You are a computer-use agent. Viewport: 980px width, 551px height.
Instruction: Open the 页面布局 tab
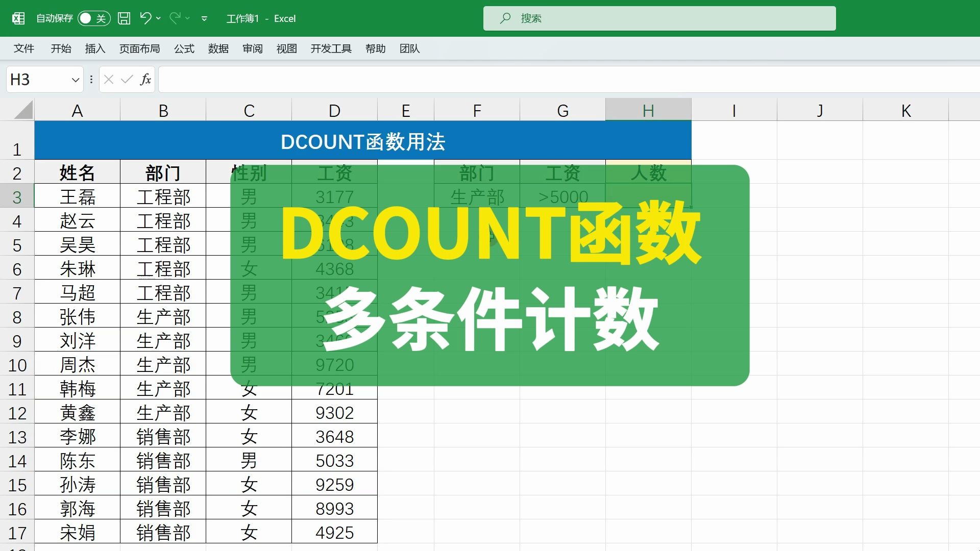tap(140, 48)
